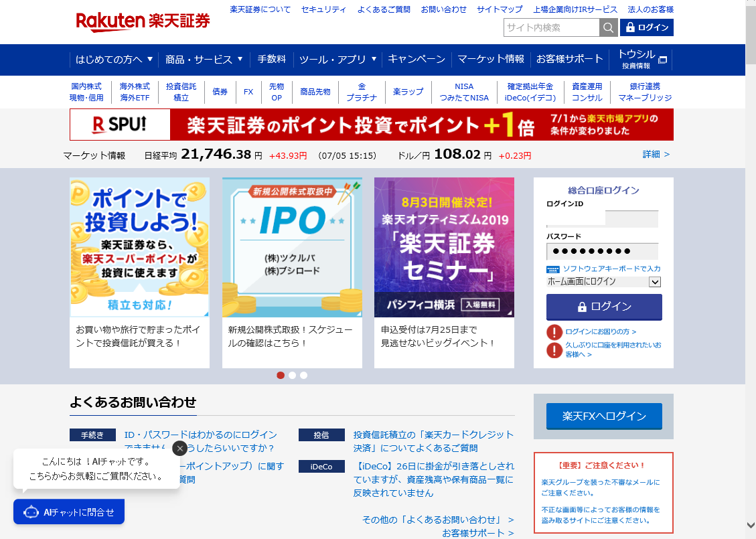This screenshot has width=756, height=539.
Task: Open ポイントで投資しよう promotion card
Action: click(139, 273)
